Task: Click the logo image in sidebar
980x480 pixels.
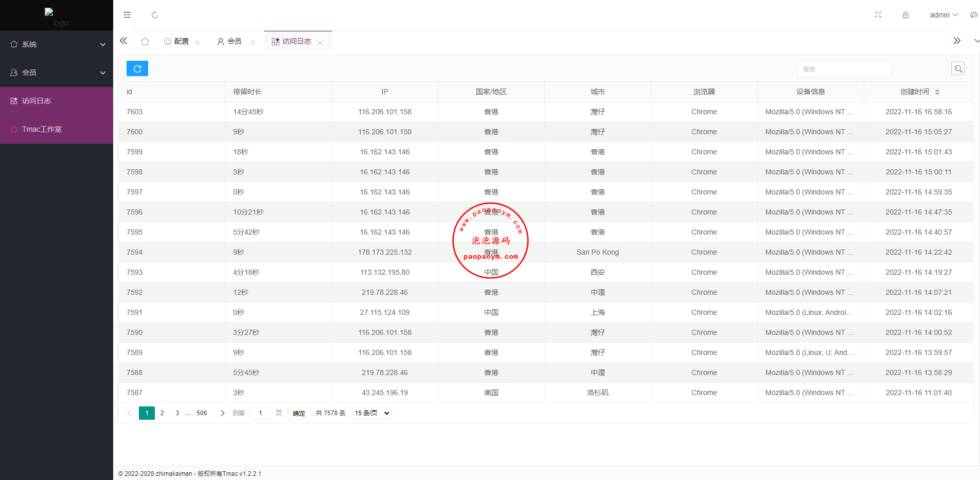Action: [57, 17]
